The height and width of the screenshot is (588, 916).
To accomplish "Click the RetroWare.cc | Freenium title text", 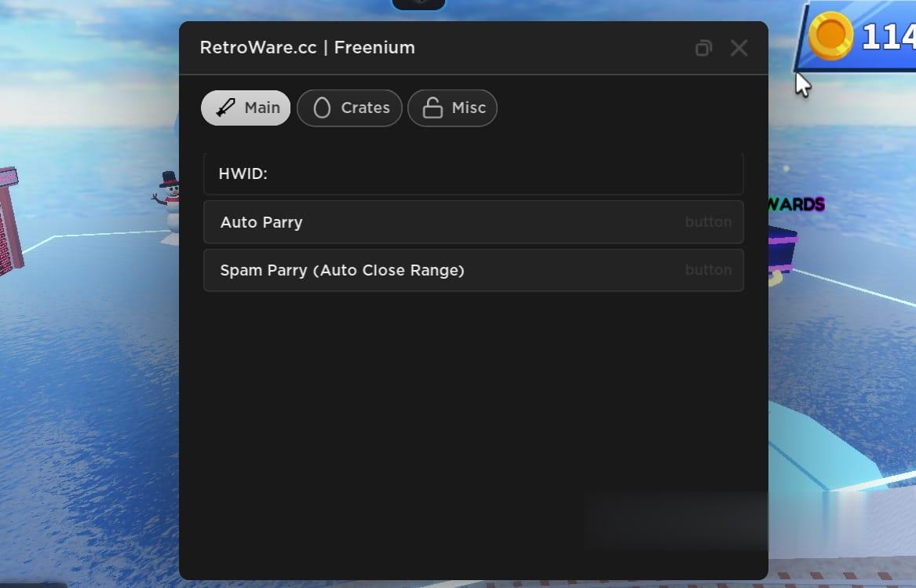I will [x=307, y=48].
